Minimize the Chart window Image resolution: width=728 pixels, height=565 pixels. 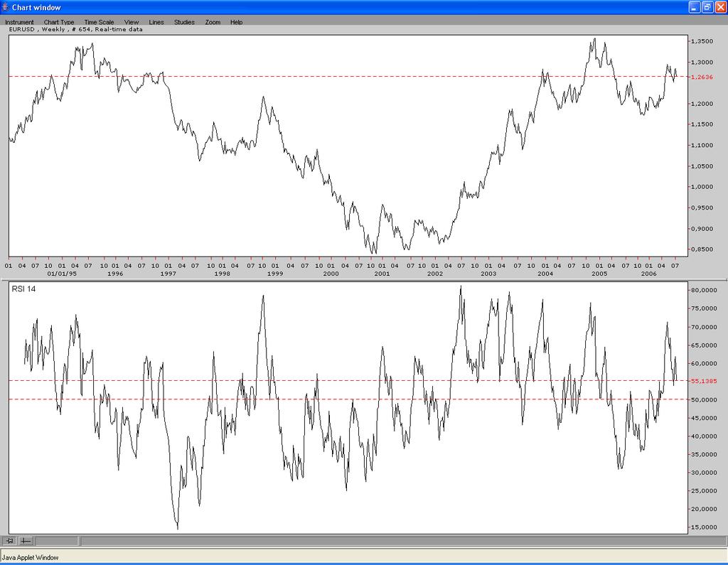694,7
